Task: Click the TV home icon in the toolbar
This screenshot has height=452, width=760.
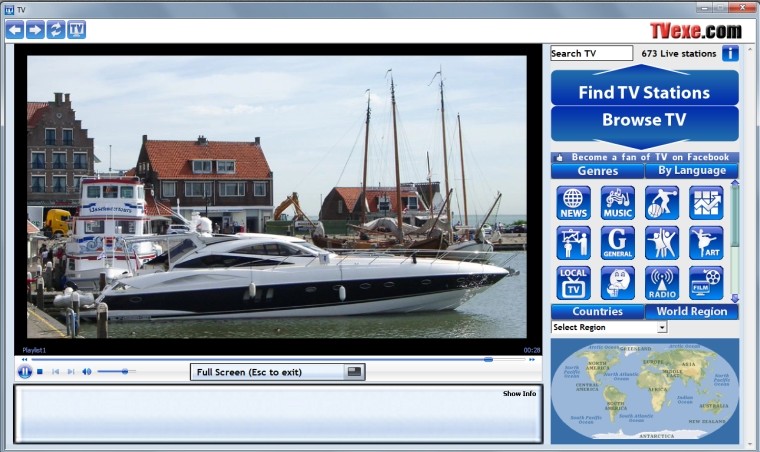Action: pyautogui.click(x=77, y=30)
